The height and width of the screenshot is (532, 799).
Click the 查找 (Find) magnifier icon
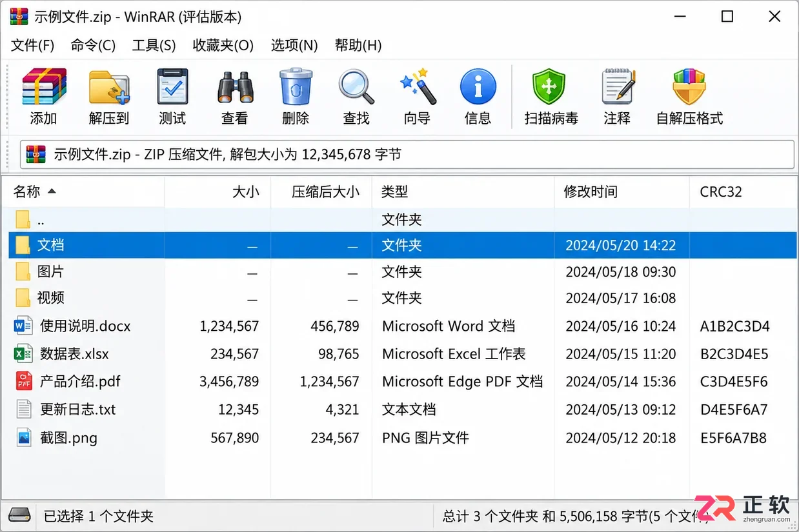click(356, 87)
